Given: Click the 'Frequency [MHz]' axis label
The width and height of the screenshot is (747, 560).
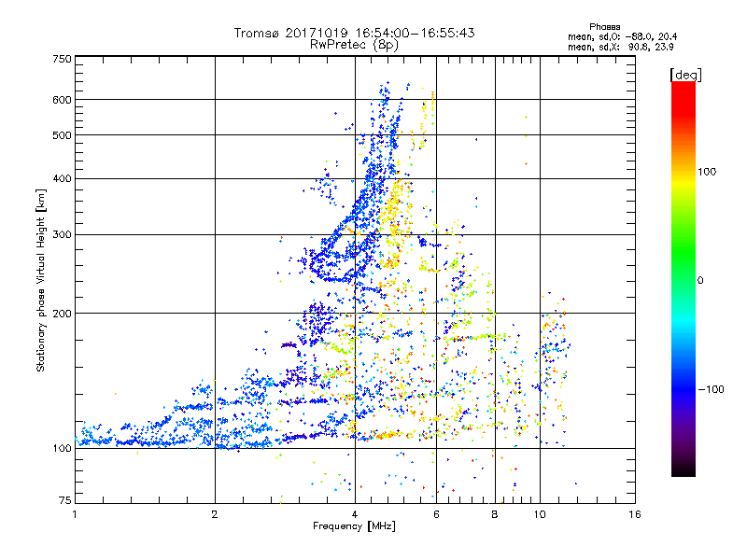Looking at the screenshot, I should coord(354,526).
